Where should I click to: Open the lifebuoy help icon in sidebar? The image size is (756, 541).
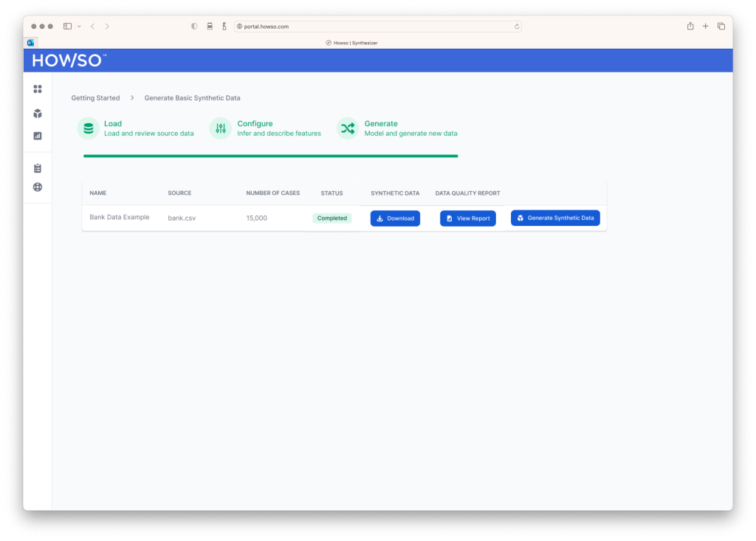[38, 187]
